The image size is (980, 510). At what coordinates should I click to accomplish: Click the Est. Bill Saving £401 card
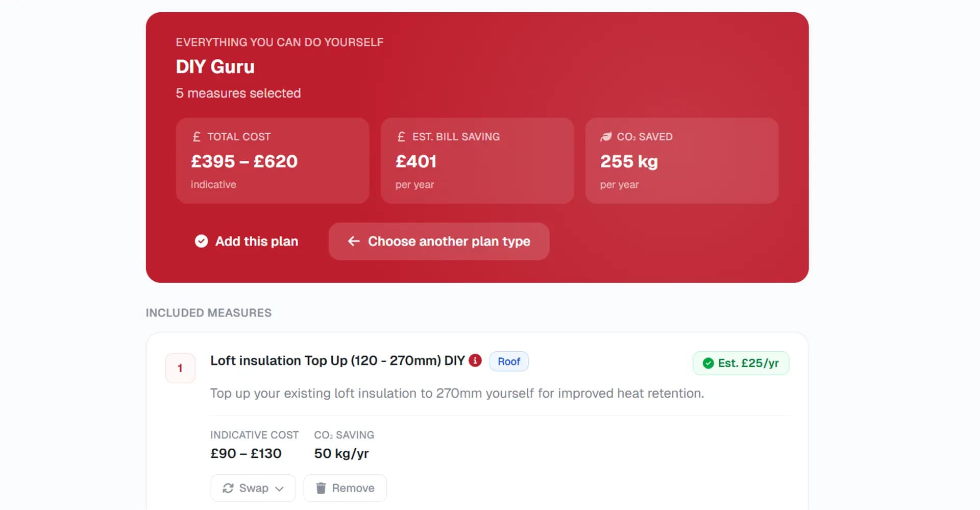[477, 161]
